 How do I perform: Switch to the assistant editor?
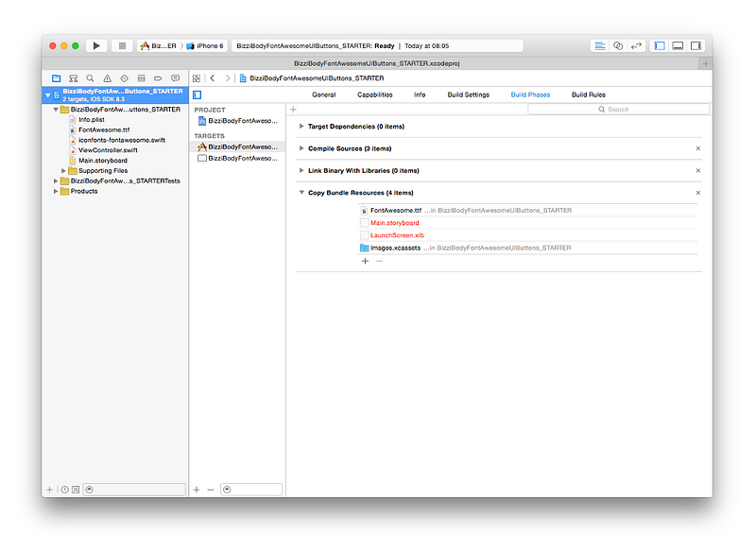click(618, 45)
